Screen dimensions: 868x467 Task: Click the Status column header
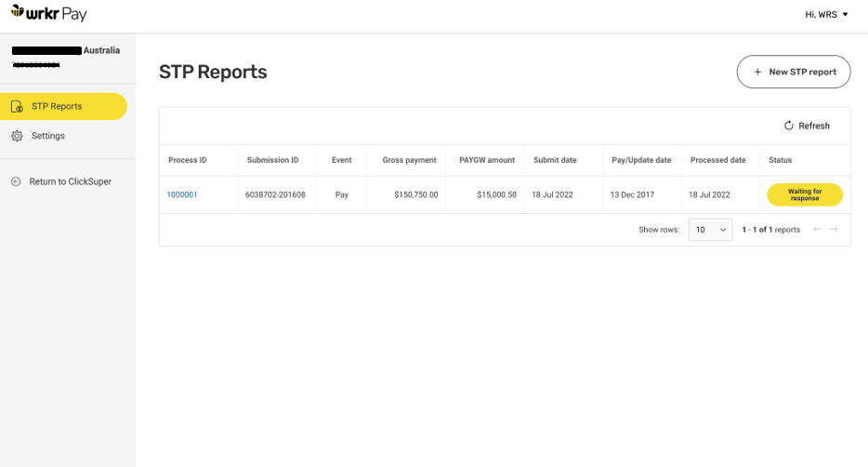point(780,160)
